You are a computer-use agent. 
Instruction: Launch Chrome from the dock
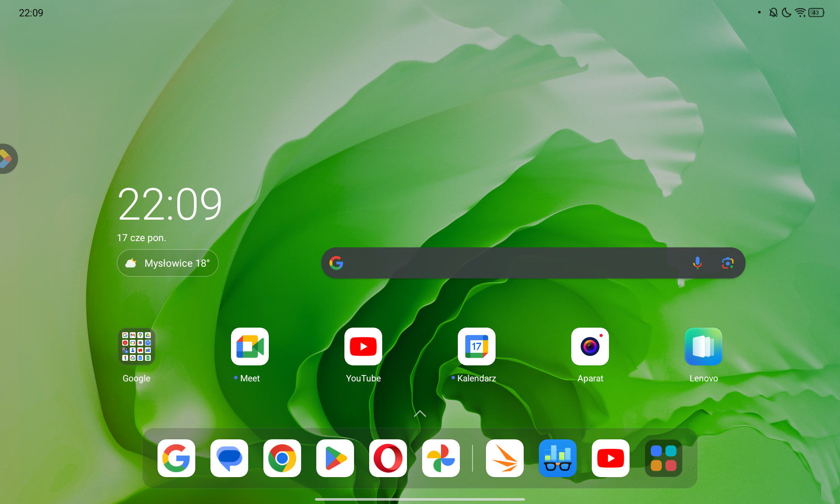pos(282,458)
